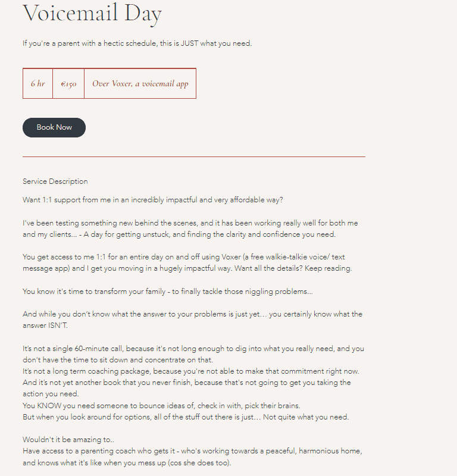Click the 'long term coaching package' sentence
The height and width of the screenshot is (476, 457).
191,371
